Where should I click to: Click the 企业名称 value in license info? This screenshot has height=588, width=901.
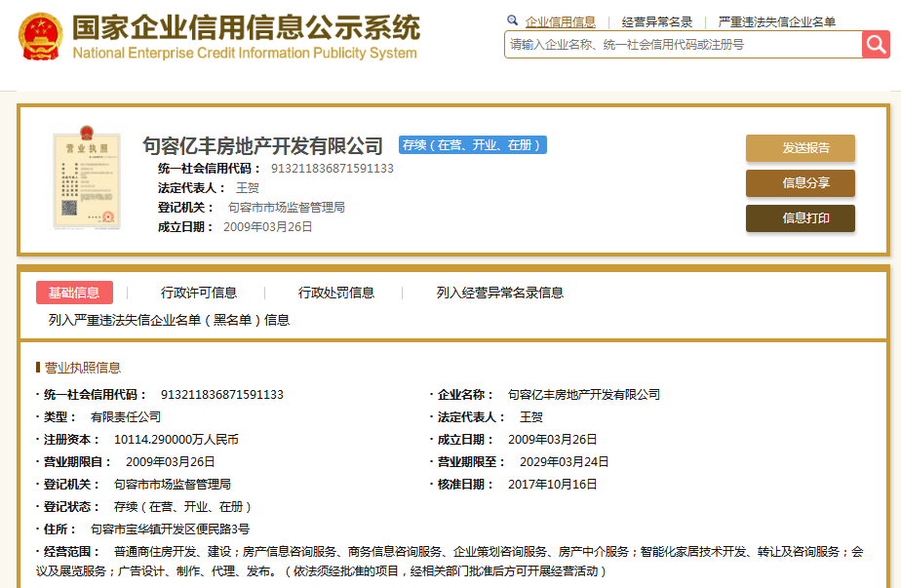pos(584,394)
